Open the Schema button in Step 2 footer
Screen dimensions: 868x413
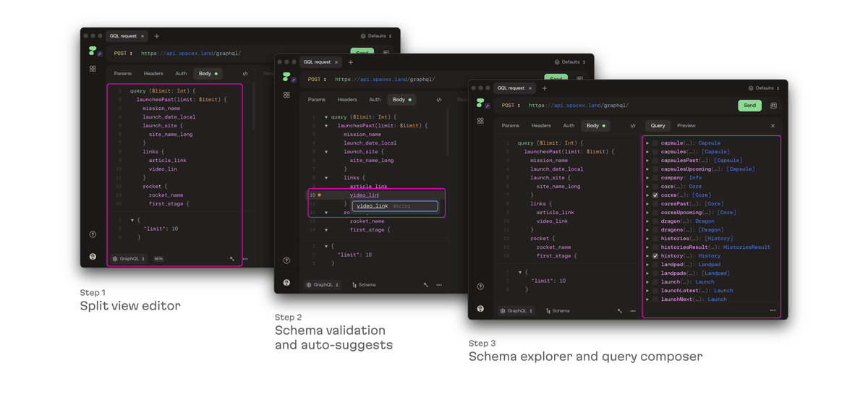point(364,285)
